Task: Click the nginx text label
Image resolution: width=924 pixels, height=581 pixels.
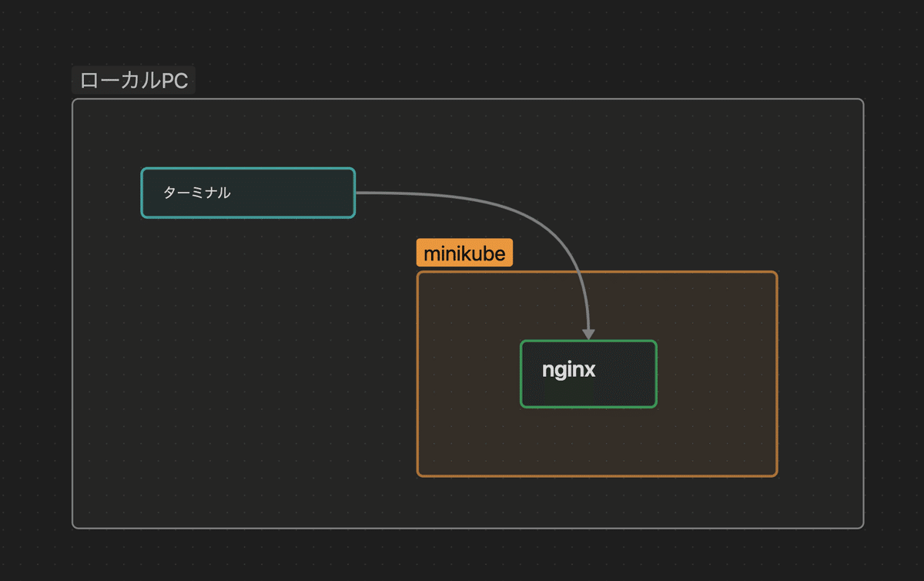Action: (x=567, y=371)
